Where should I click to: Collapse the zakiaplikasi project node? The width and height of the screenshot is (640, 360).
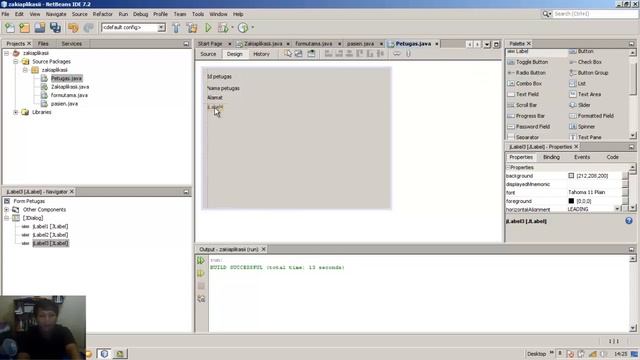[x=7, y=53]
